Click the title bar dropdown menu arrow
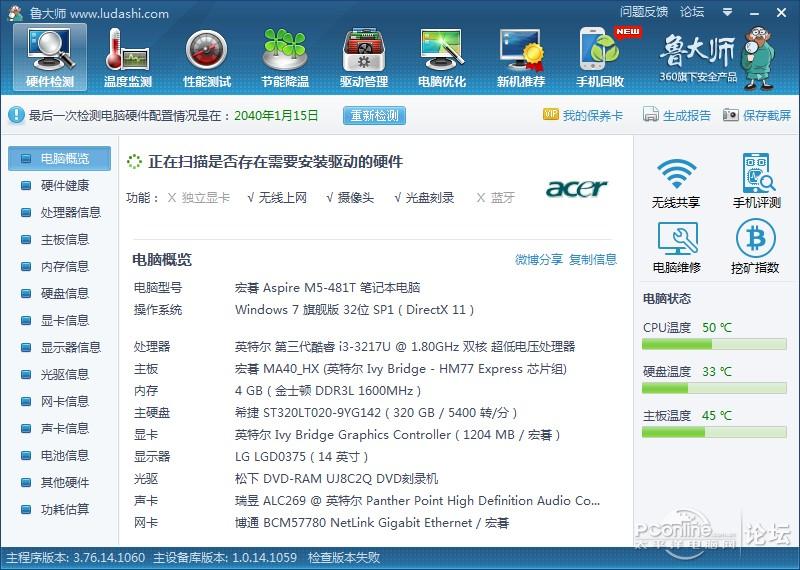The height and width of the screenshot is (570, 800). coord(728,12)
